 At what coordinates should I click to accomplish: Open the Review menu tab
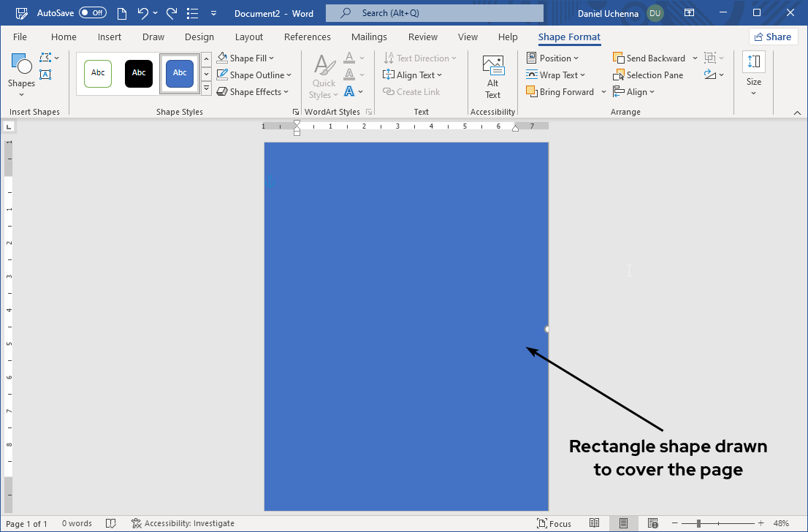pyautogui.click(x=422, y=37)
